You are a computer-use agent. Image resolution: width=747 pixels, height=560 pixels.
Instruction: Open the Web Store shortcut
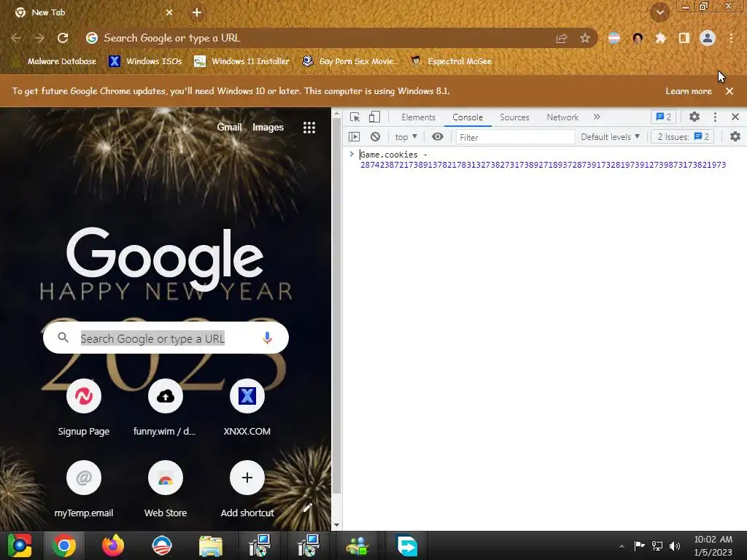165,489
